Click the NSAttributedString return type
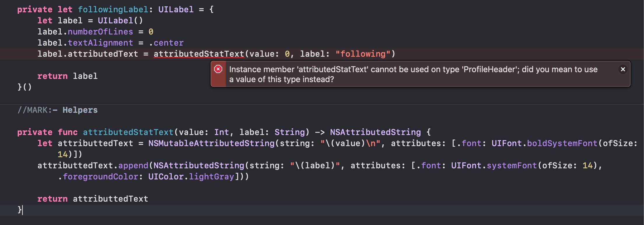 (375, 132)
